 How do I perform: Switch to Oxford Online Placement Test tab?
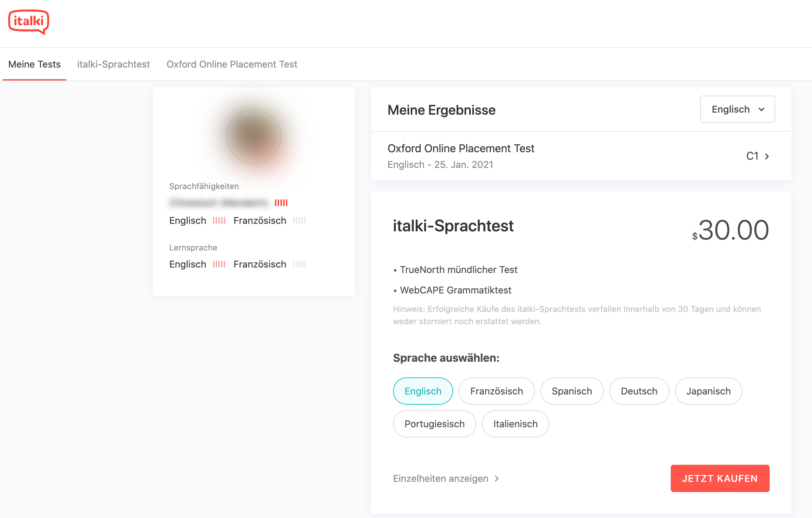[x=232, y=64]
